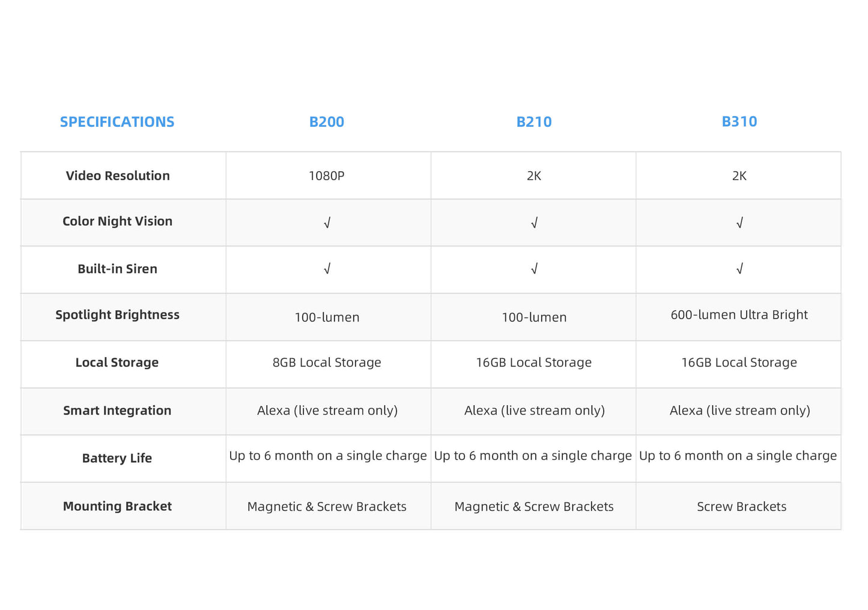Click the B310 Screw Brackets cell
The image size is (868, 610).
coord(741,507)
